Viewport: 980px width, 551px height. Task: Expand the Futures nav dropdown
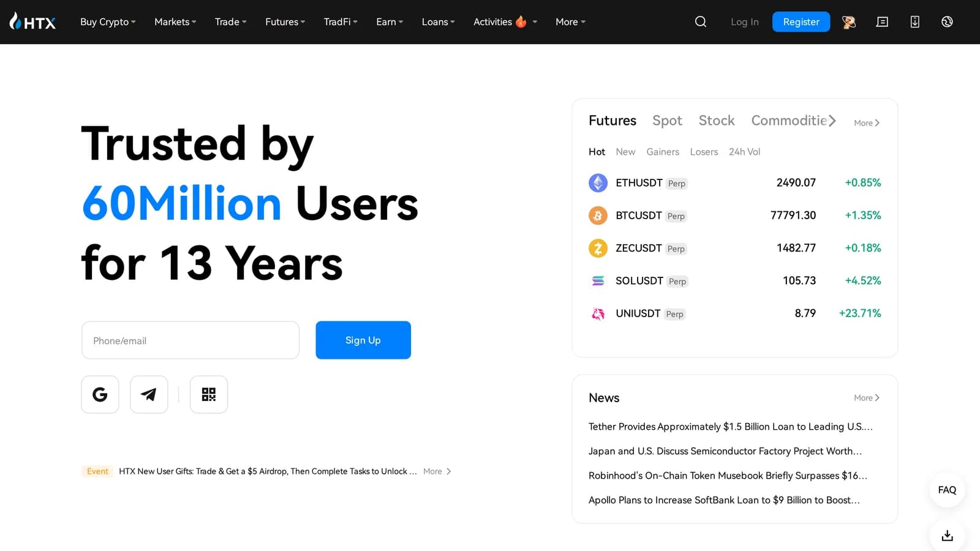[285, 22]
